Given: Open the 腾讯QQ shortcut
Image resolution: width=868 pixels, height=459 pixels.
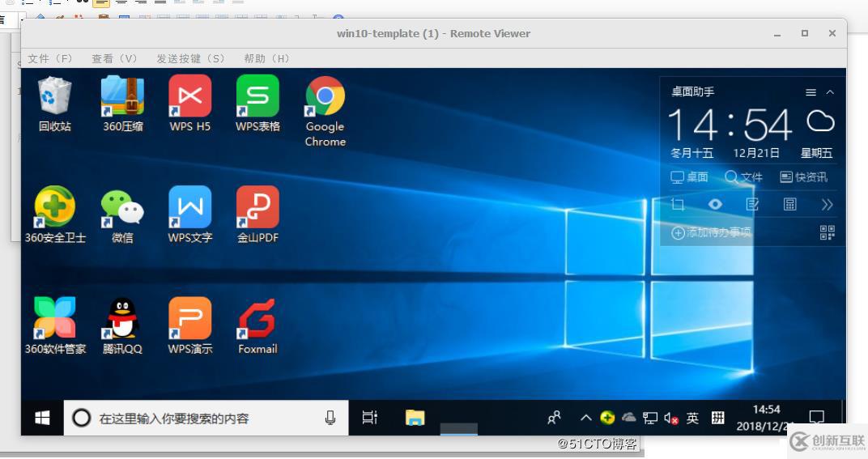Looking at the screenshot, I should click(x=122, y=327).
